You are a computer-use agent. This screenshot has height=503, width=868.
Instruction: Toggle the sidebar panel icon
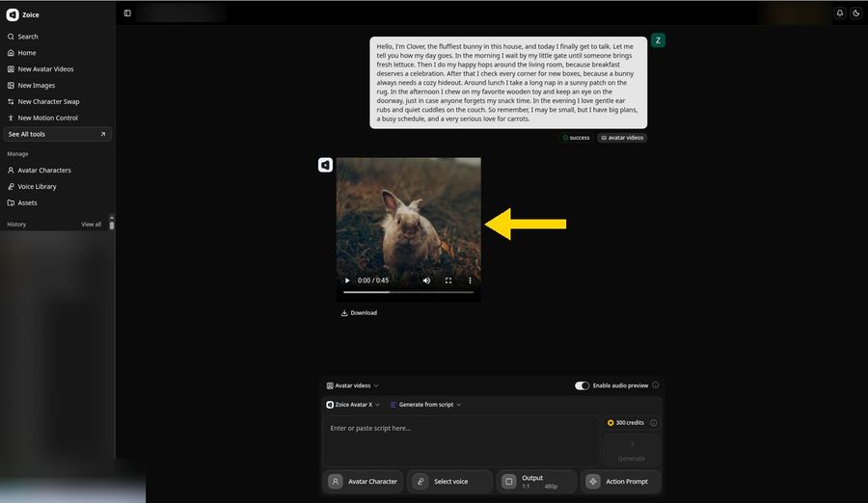(x=127, y=13)
